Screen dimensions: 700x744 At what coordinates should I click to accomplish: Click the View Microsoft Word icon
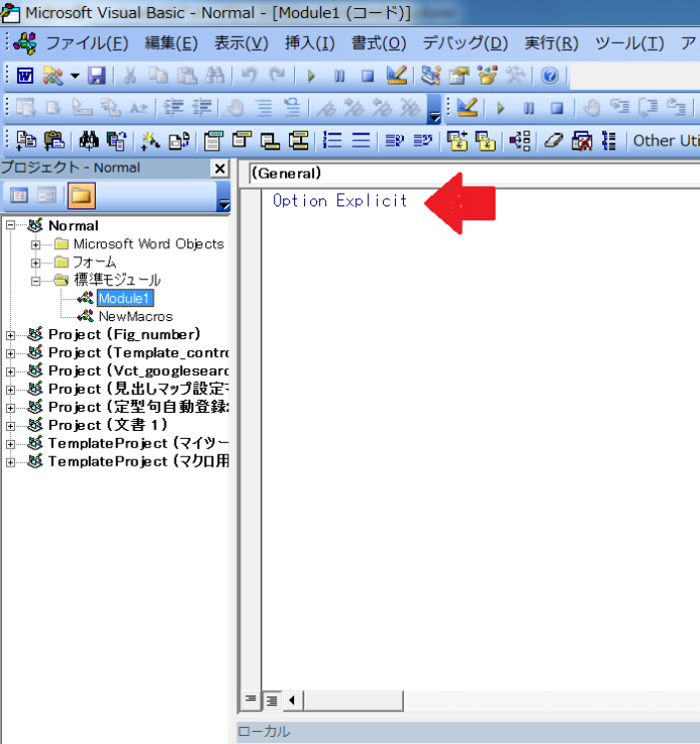[25, 76]
